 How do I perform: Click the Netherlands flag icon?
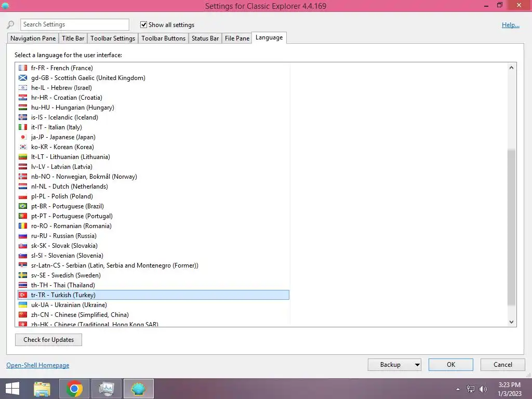tap(23, 187)
